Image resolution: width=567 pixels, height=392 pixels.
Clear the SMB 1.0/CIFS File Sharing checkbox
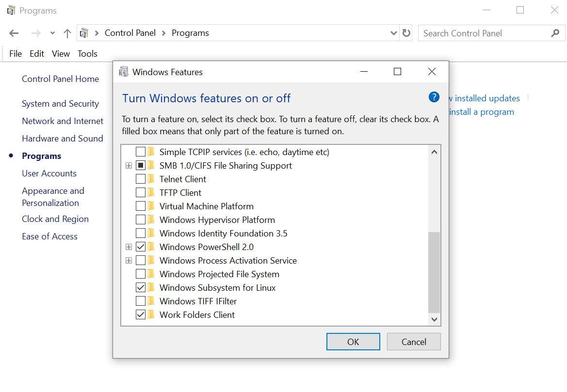click(141, 165)
